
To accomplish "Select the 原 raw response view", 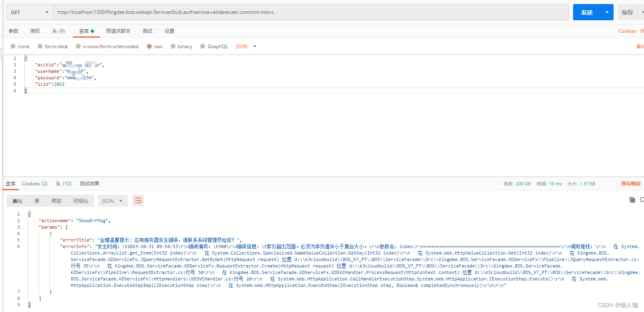I will (x=37, y=201).
